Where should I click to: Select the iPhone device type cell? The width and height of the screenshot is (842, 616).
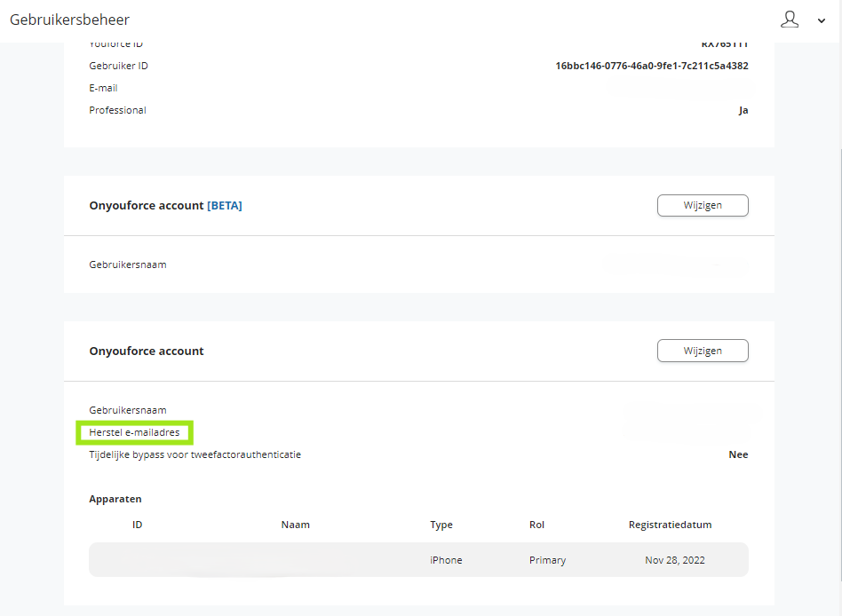tap(446, 560)
